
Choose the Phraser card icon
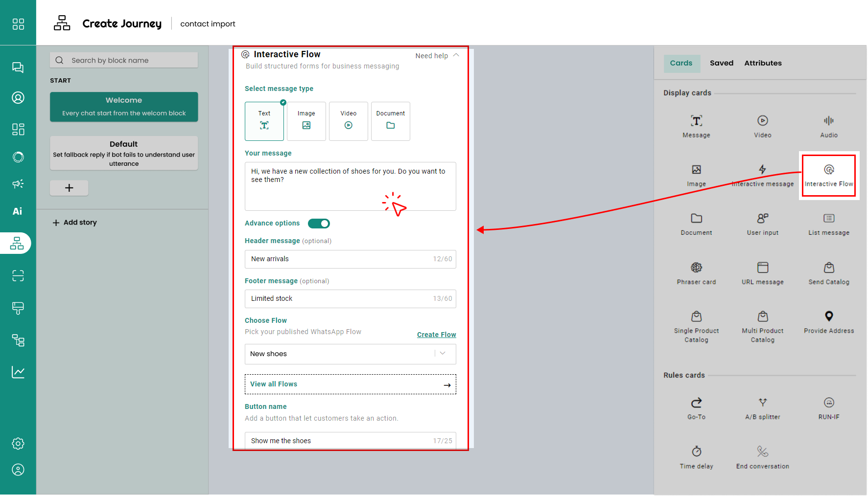(696, 268)
